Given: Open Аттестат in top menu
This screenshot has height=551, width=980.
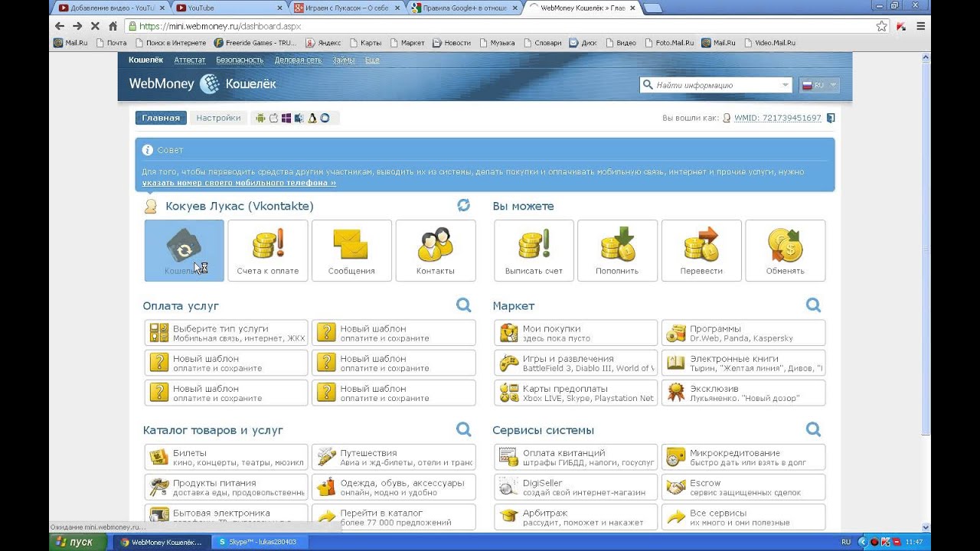Looking at the screenshot, I should (x=189, y=60).
